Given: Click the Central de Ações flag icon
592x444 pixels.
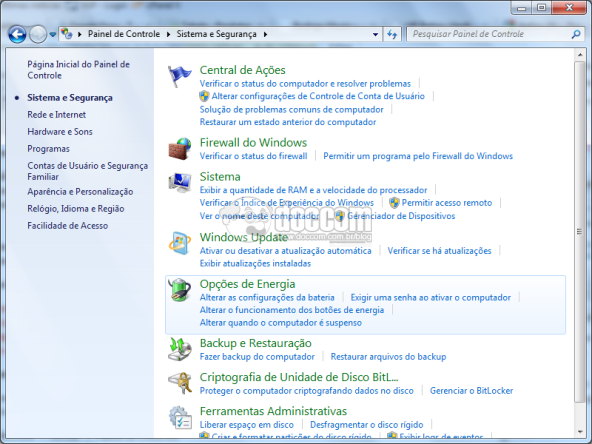Looking at the screenshot, I should (x=180, y=76).
